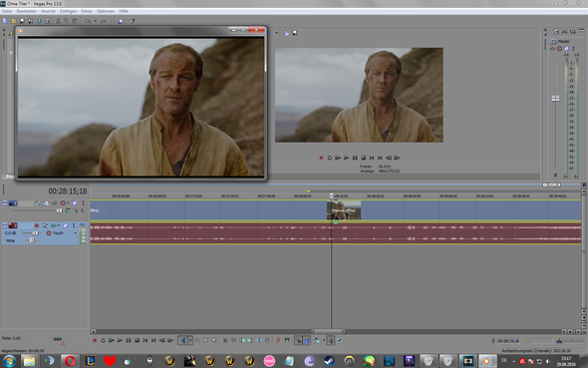Viewport: 588px width, 368px height.
Task: Click the undo icon in toolbar
Action: (x=88, y=21)
